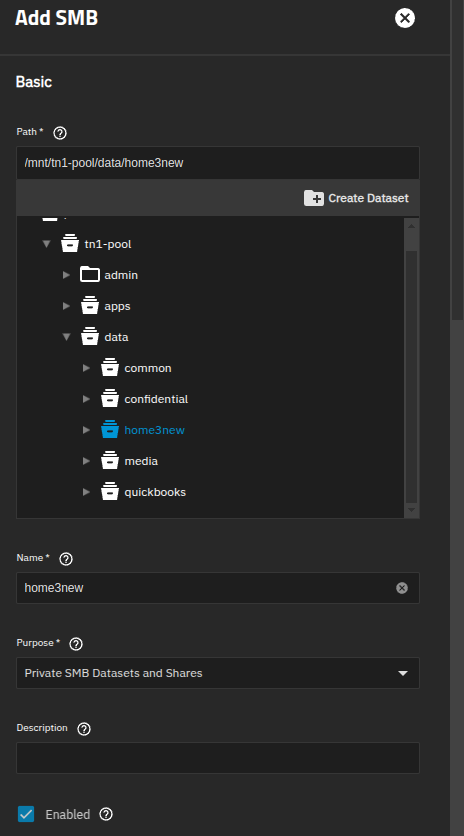This screenshot has width=464, height=836.
Task: Click the Create Dataset button
Action: click(x=356, y=198)
